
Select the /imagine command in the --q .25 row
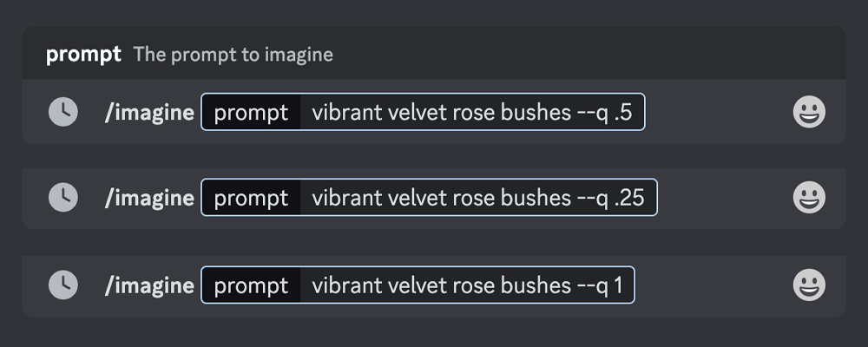(x=149, y=198)
